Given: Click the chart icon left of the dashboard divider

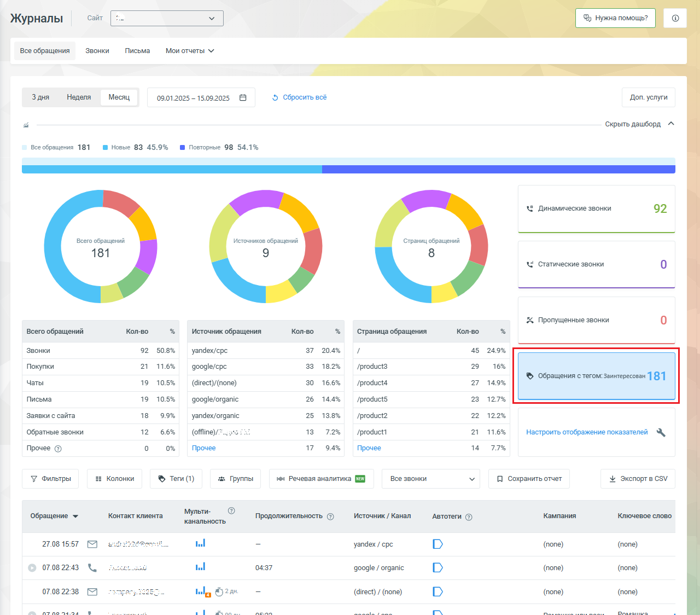Looking at the screenshot, I should (x=26, y=125).
